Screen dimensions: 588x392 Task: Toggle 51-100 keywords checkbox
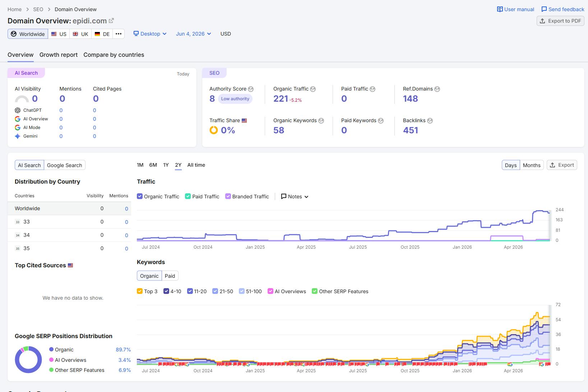click(x=242, y=291)
